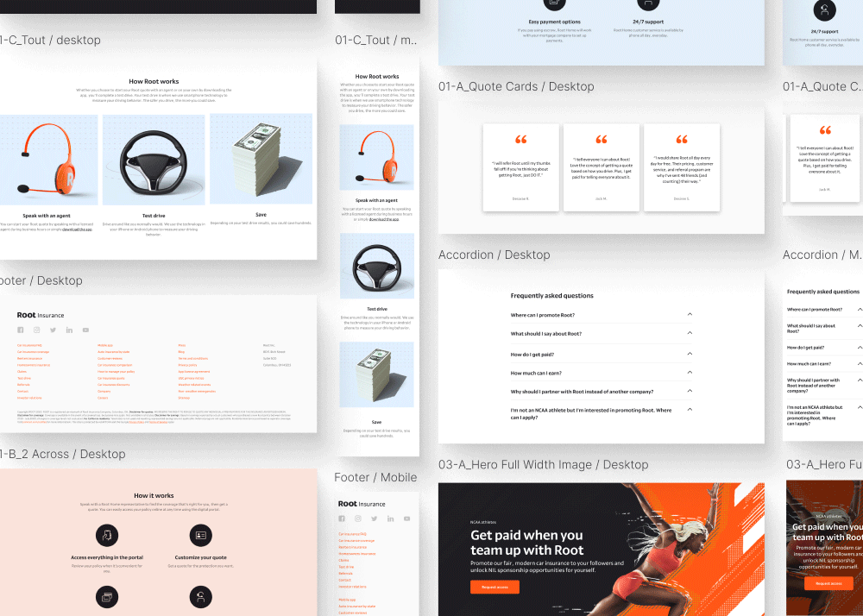Select 'Accordion / Desktop' frame label
This screenshot has width=863, height=616.
pos(494,255)
